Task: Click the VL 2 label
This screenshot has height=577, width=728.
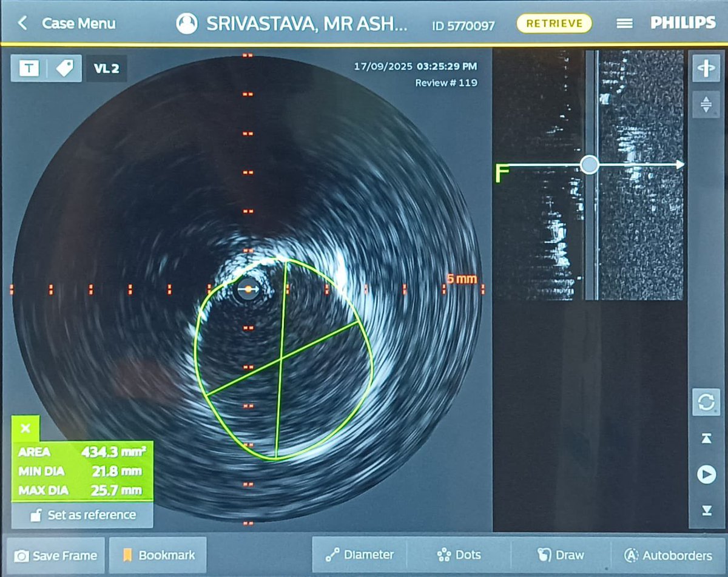Action: click(107, 69)
